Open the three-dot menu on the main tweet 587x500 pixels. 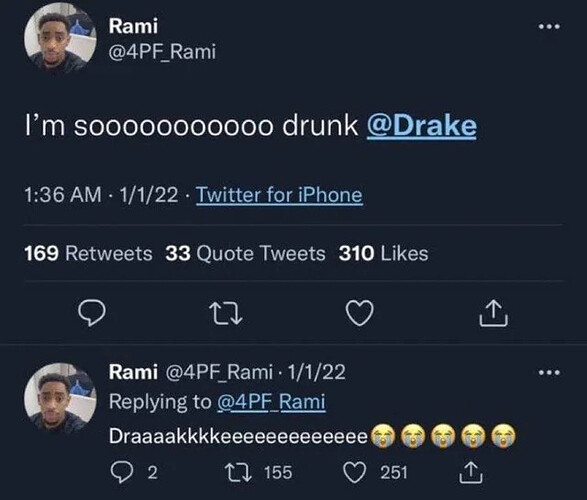click(x=549, y=27)
